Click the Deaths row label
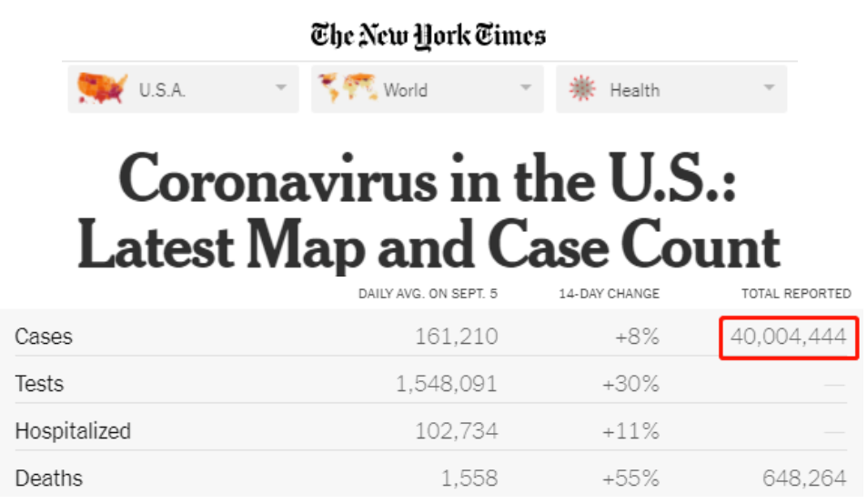Image resolution: width=867 pixels, height=504 pixels. pyautogui.click(x=48, y=479)
